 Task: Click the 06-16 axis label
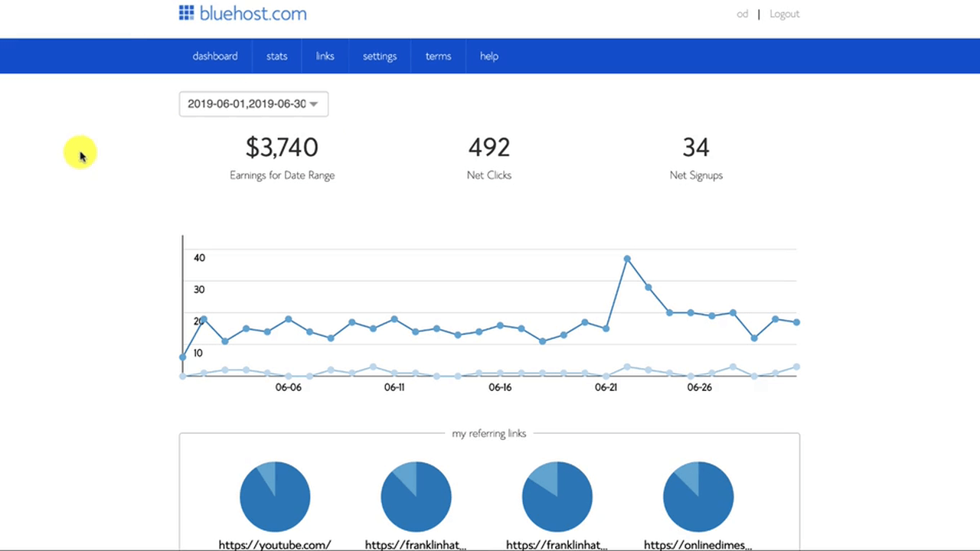(x=500, y=387)
